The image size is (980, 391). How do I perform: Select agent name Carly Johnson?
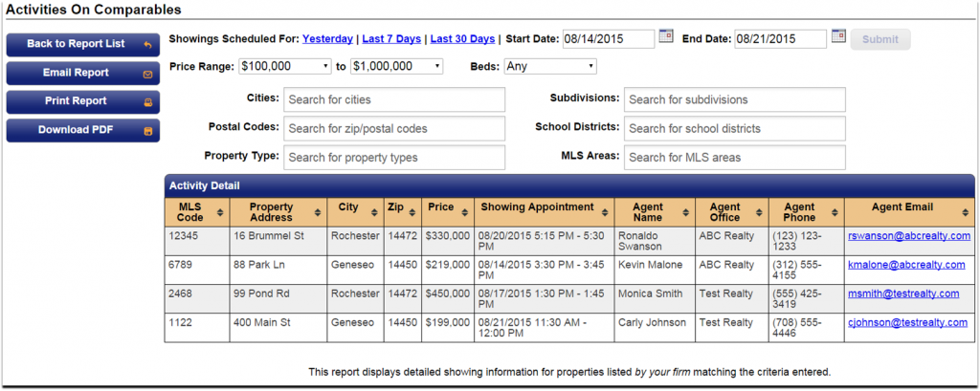(655, 327)
